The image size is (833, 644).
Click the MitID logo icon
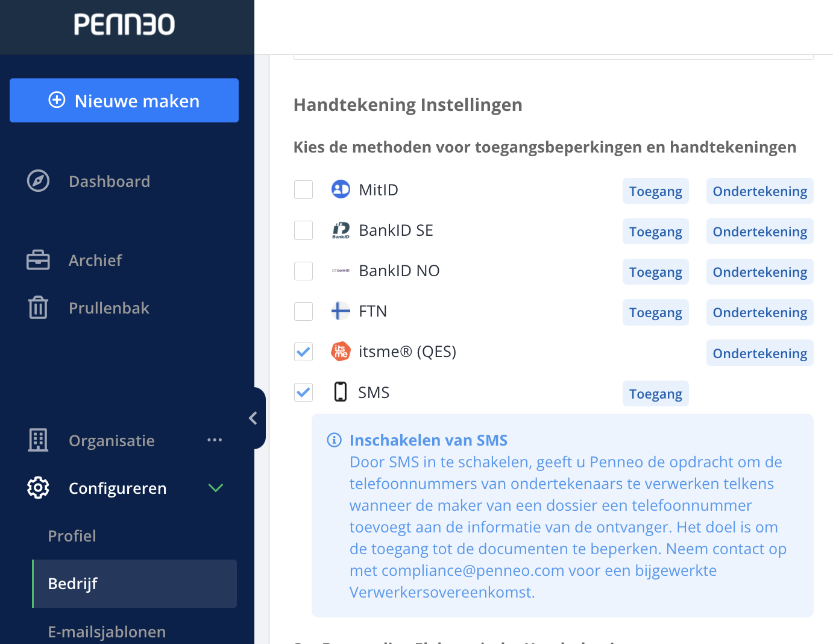click(x=341, y=189)
